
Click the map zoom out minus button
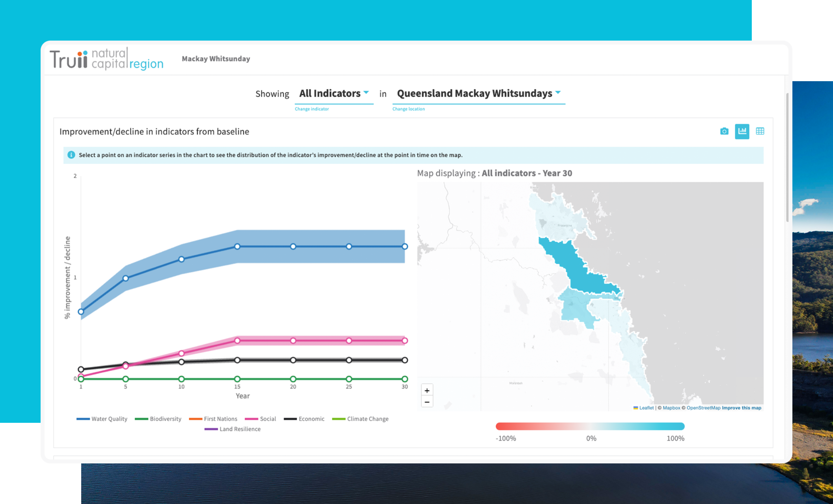(427, 402)
